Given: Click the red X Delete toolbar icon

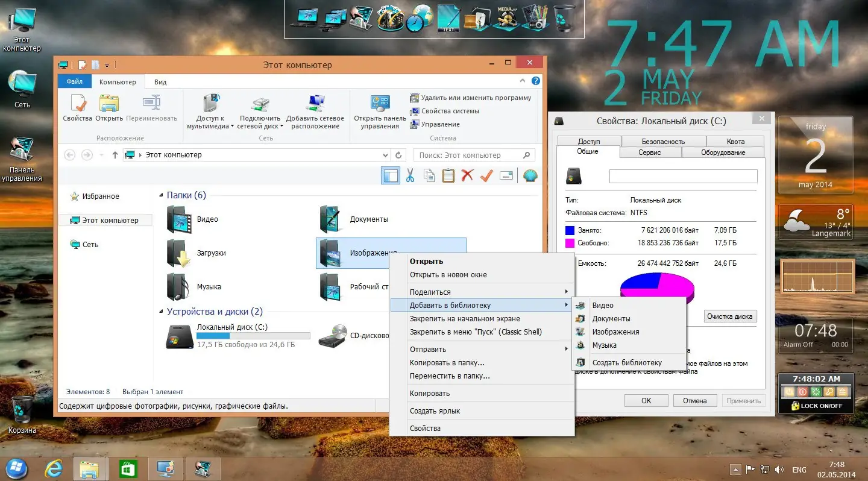Looking at the screenshot, I should pos(467,175).
